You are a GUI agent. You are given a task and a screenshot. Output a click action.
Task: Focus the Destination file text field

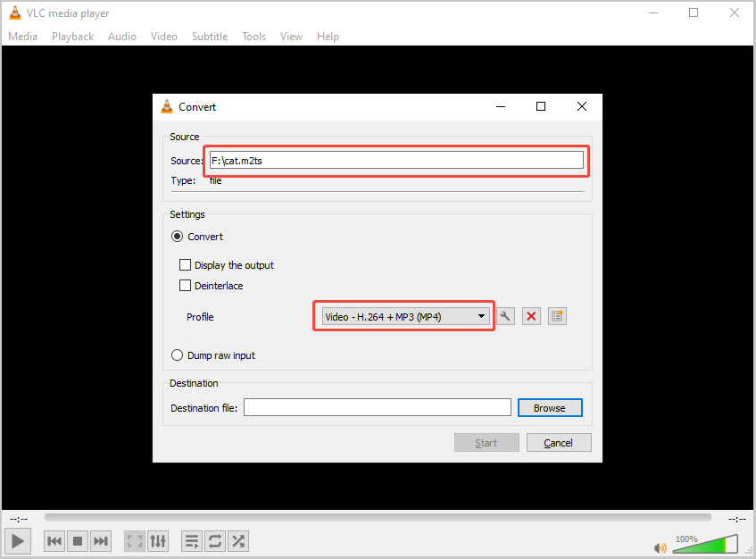point(377,407)
